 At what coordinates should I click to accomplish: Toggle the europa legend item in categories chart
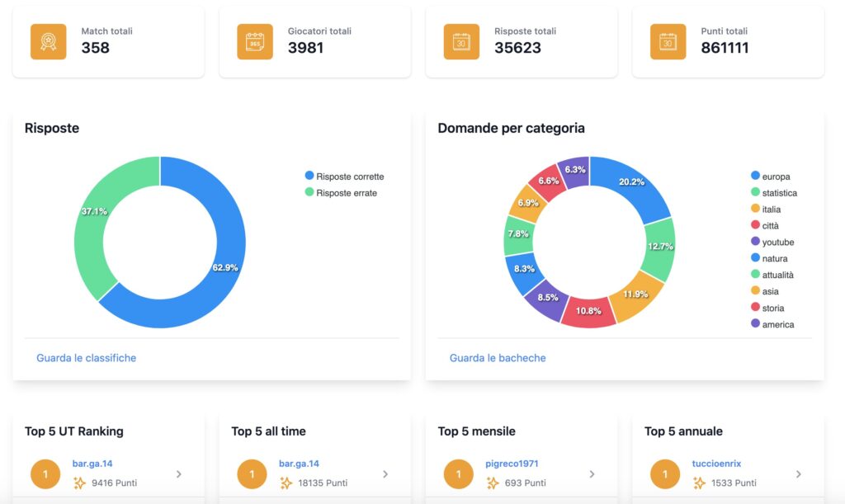coord(771,176)
